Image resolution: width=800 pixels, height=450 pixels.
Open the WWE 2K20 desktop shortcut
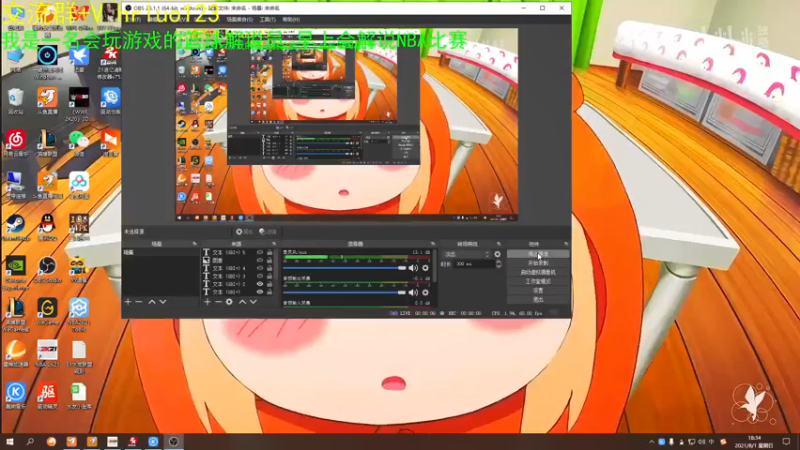coord(78,104)
